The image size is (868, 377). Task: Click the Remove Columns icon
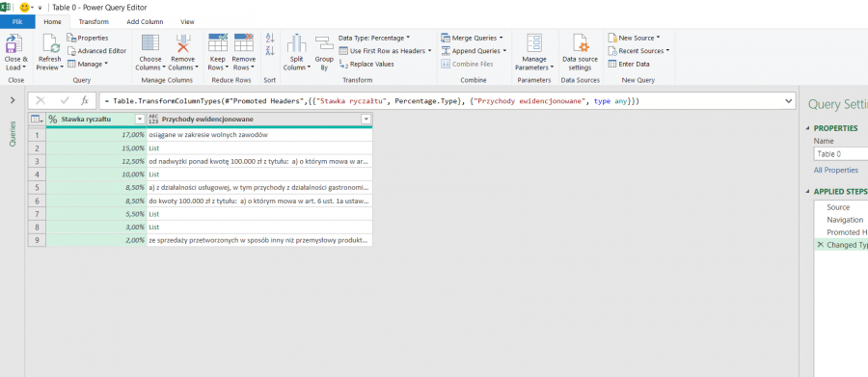coord(182,43)
